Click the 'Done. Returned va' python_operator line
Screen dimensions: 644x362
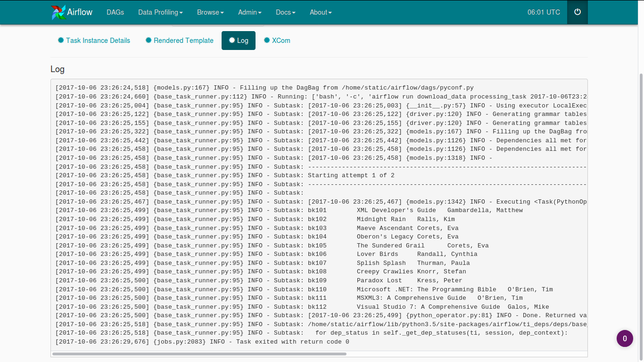[321, 315]
